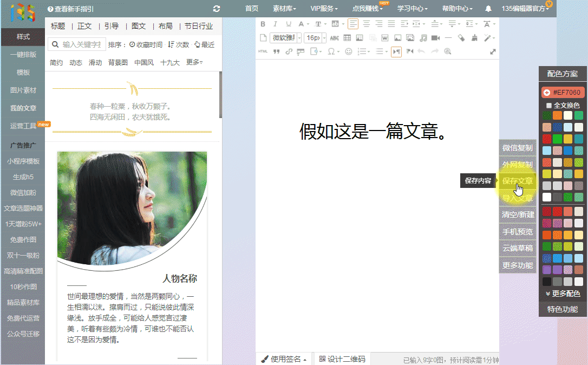588x365 pixels.
Task: Expand 更多配色 color options
Action: coord(563,294)
